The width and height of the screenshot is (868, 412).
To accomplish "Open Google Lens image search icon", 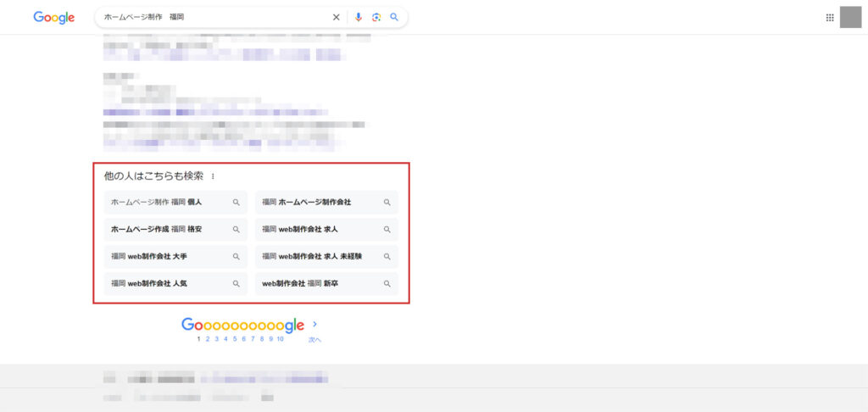I will click(376, 17).
